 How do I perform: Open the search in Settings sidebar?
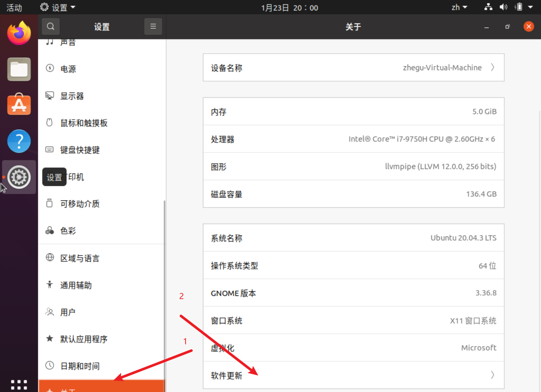50,27
